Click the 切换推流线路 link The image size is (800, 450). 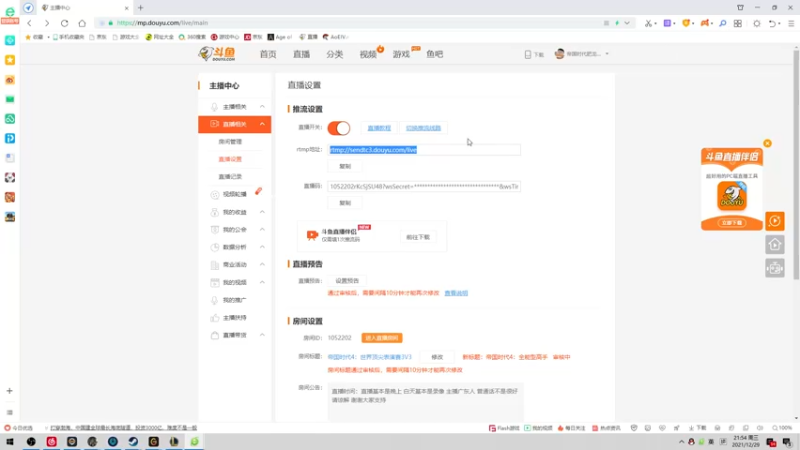click(423, 128)
